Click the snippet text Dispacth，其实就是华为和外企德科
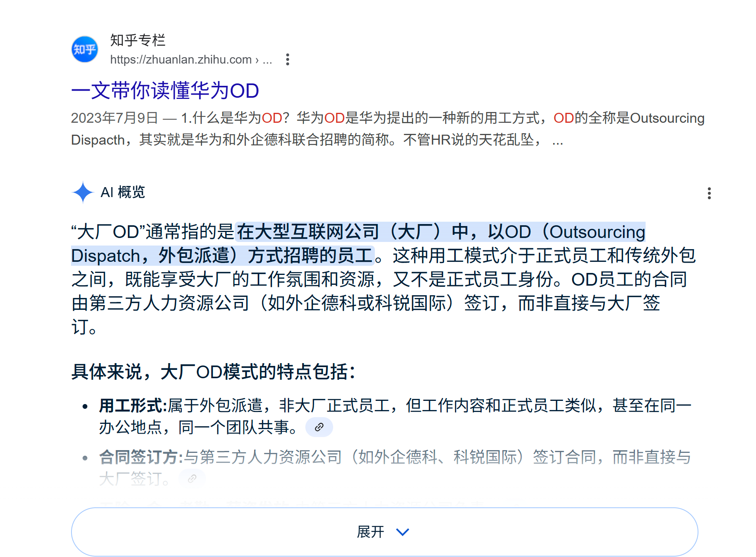Viewport: 756px width, 557px height. click(x=181, y=140)
